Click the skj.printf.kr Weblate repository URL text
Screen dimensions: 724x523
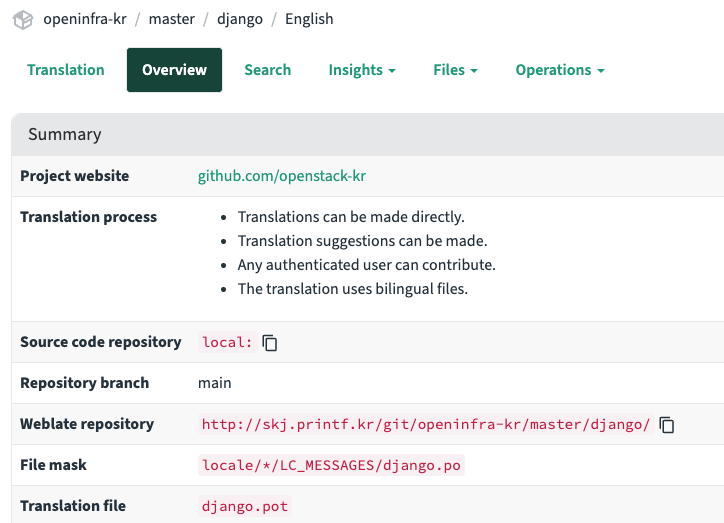coord(426,424)
